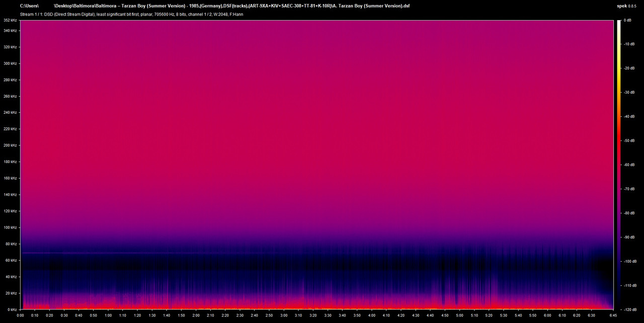This screenshot has width=644, height=323.
Task: Click the 4:30 time axis label
Action: [416, 315]
